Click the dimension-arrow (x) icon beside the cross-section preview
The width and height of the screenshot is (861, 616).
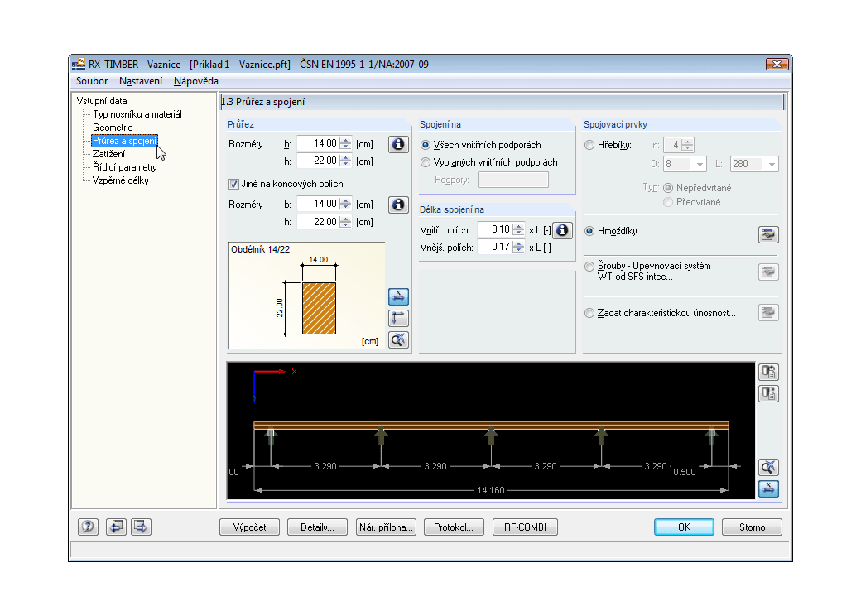(398, 296)
